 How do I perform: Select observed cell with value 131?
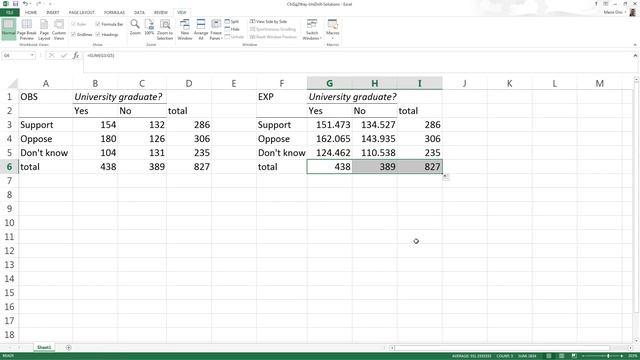click(x=142, y=153)
